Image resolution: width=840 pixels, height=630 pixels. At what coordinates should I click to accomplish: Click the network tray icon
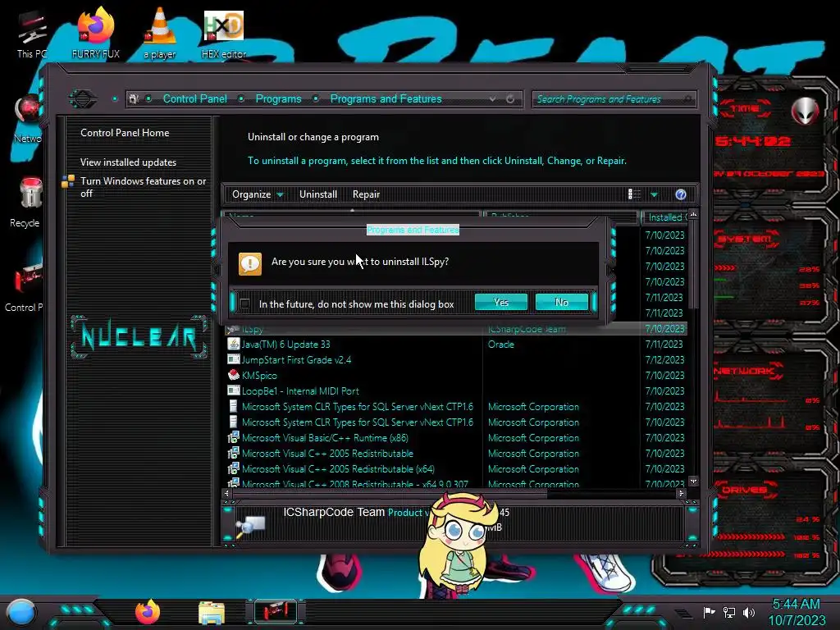(729, 612)
